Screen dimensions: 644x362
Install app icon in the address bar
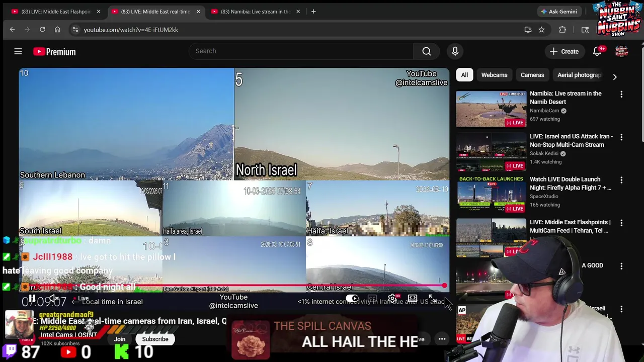point(528,30)
